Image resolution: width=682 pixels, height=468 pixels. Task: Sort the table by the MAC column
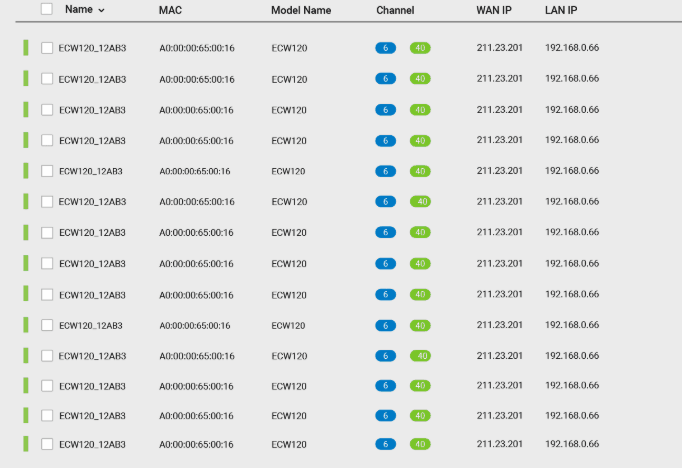[170, 10]
